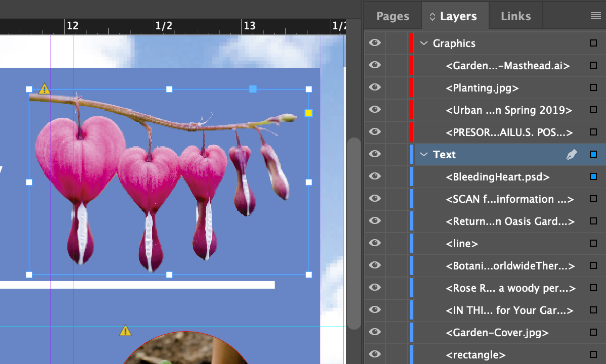Toggle visibility of Planting.jpg

point(374,87)
